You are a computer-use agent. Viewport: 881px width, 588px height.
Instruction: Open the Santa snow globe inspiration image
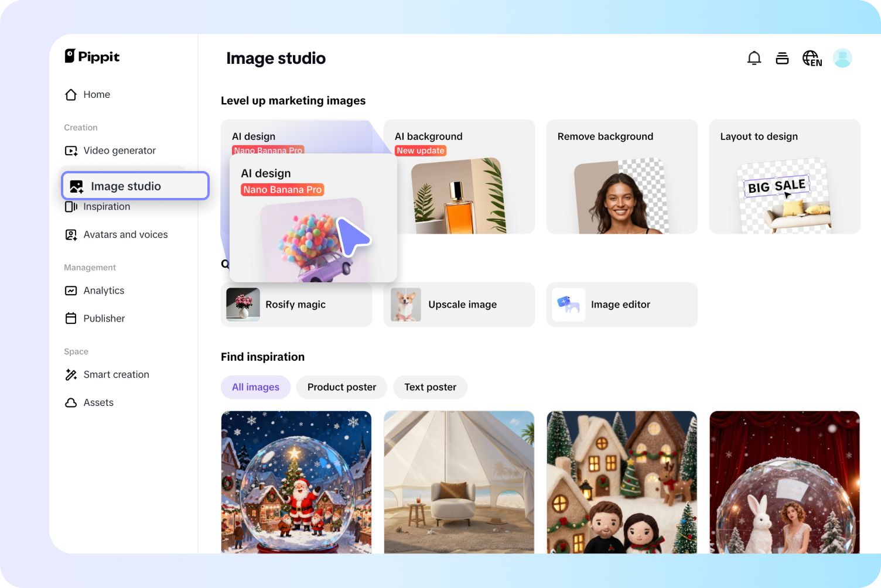[296, 482]
